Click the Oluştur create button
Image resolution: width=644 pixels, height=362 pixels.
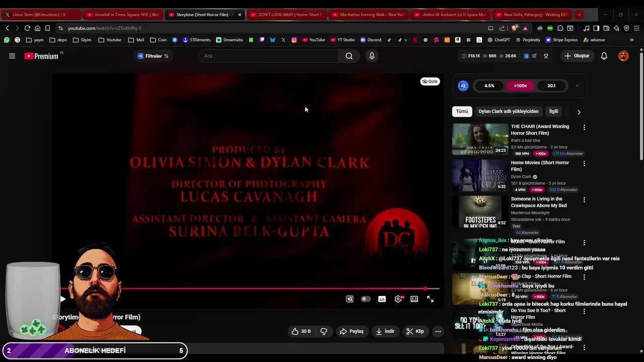tap(577, 56)
